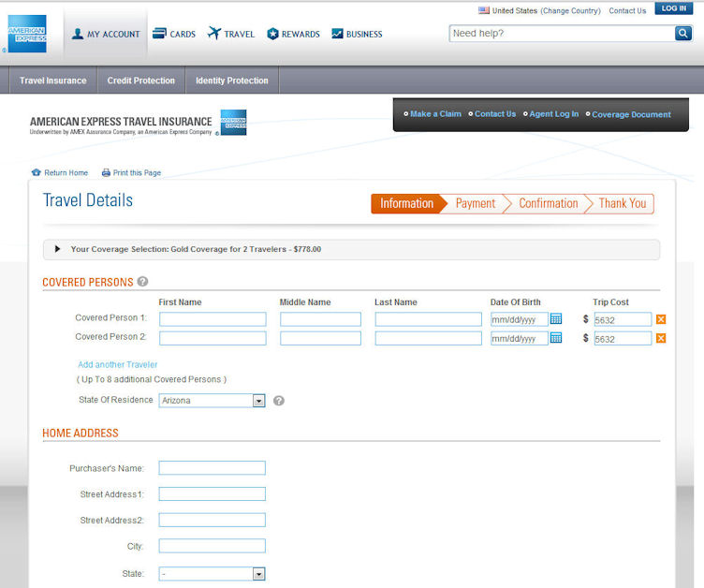
Task: Click help icon next to Covered Persons
Action: coord(142,282)
